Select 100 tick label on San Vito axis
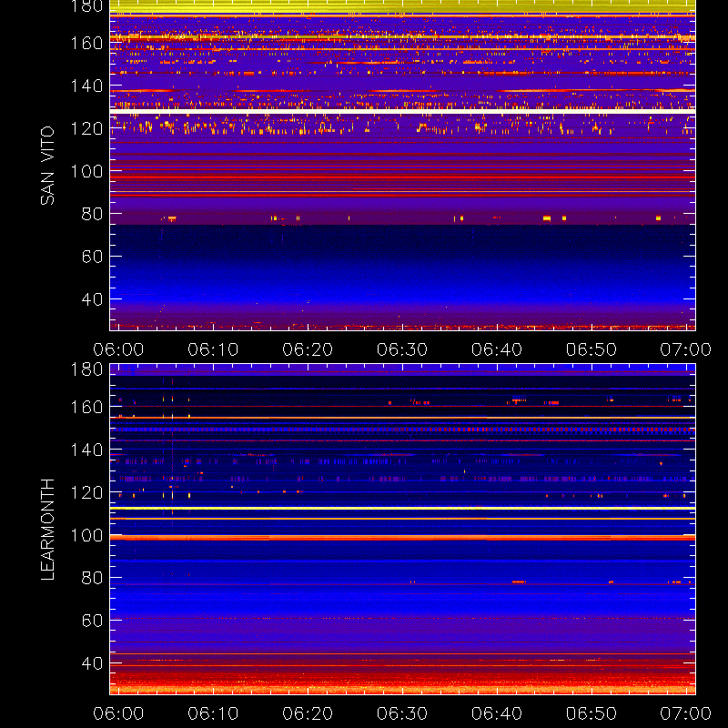Image resolution: width=728 pixels, height=728 pixels. 86,171
